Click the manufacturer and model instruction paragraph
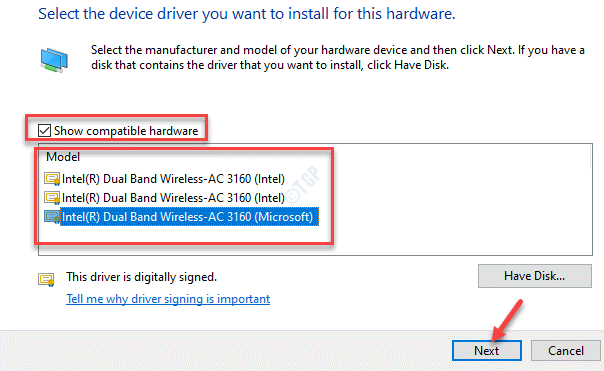 pos(338,57)
